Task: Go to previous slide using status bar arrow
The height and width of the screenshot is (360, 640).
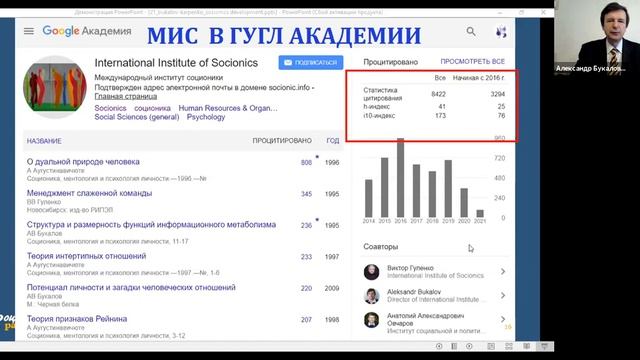Action: tap(439, 346)
